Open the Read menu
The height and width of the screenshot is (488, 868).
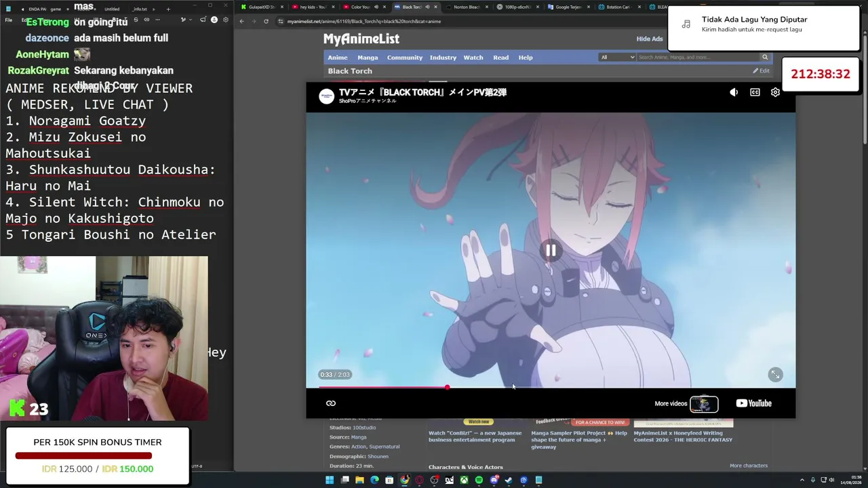pos(500,58)
